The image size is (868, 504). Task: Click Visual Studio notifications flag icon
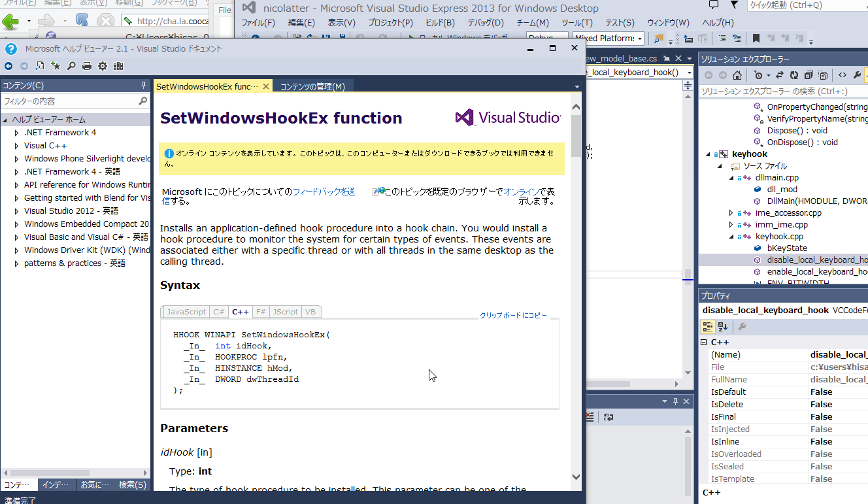pos(735,5)
